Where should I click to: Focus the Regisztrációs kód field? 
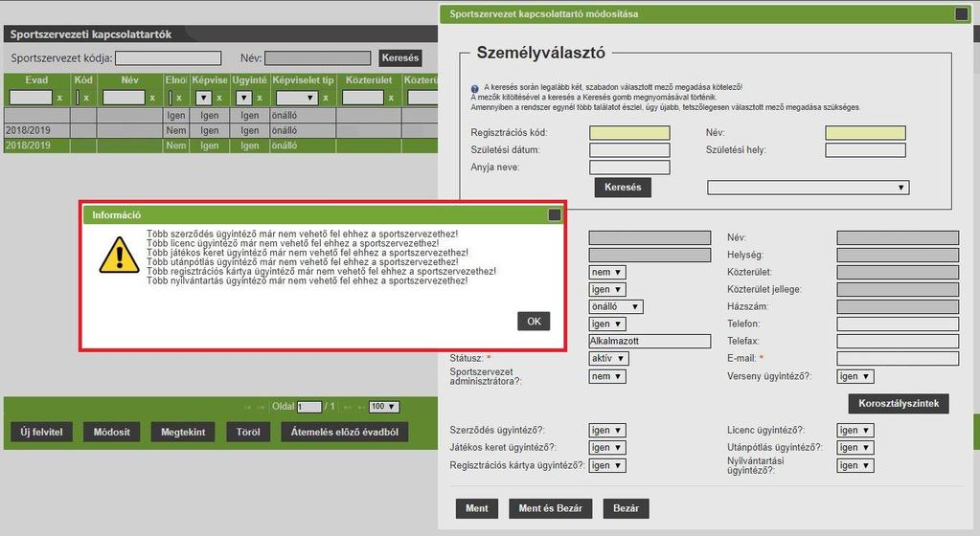[629, 132]
